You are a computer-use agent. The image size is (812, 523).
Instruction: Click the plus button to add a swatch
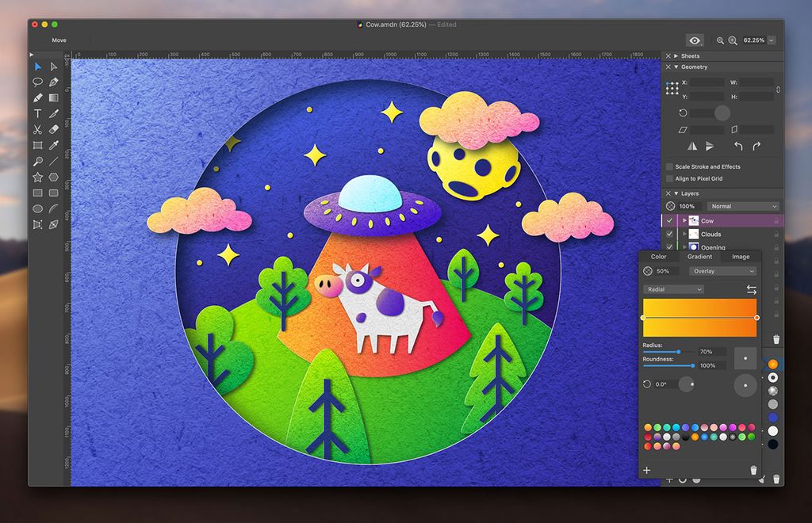click(x=647, y=470)
